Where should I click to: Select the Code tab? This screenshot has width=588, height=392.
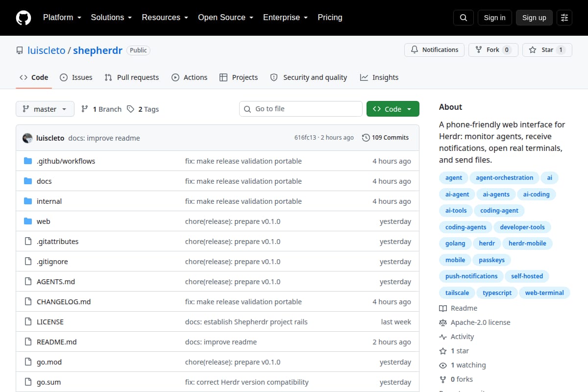(x=34, y=77)
